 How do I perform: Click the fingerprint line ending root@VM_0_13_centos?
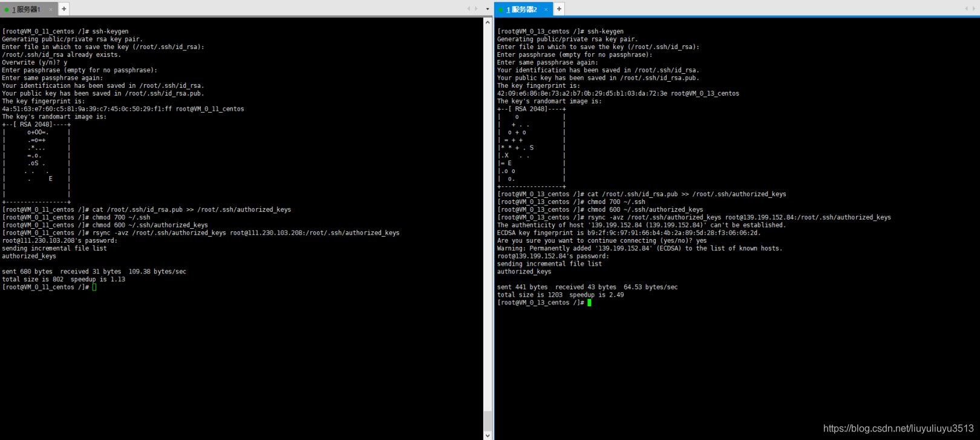[618, 94]
